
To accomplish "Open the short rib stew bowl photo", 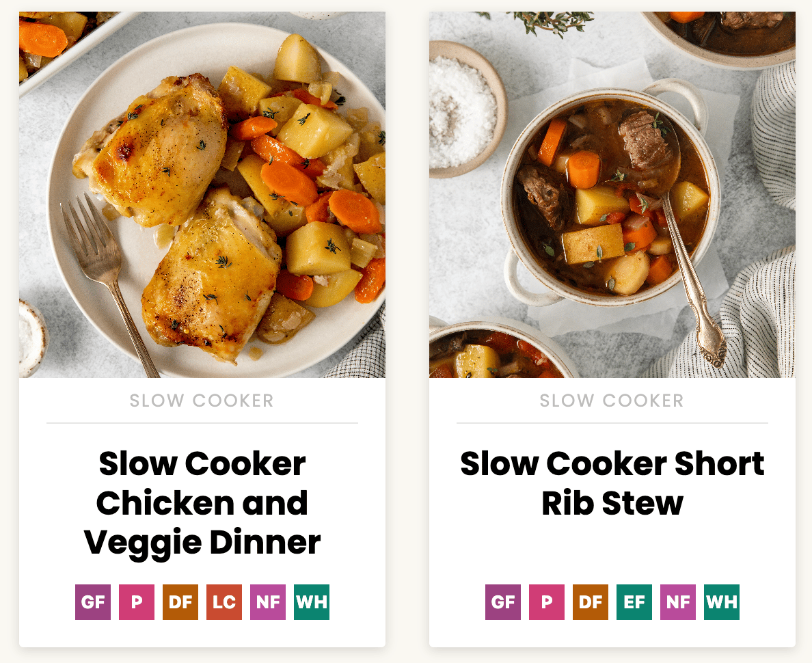I will (612, 195).
